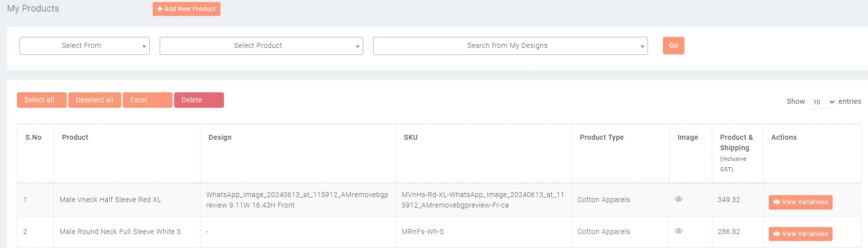The width and height of the screenshot is (868, 248).
Task: Open the Select From dropdown
Action: pos(84,46)
